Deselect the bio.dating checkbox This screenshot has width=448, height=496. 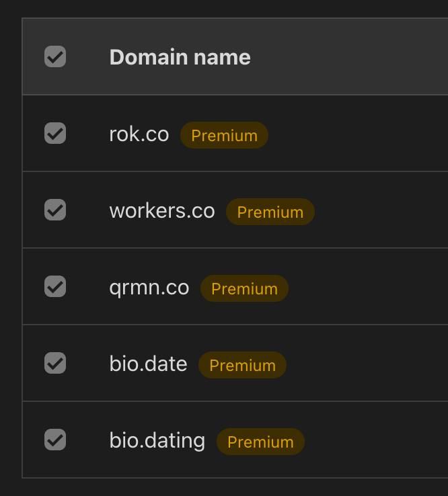click(x=55, y=440)
